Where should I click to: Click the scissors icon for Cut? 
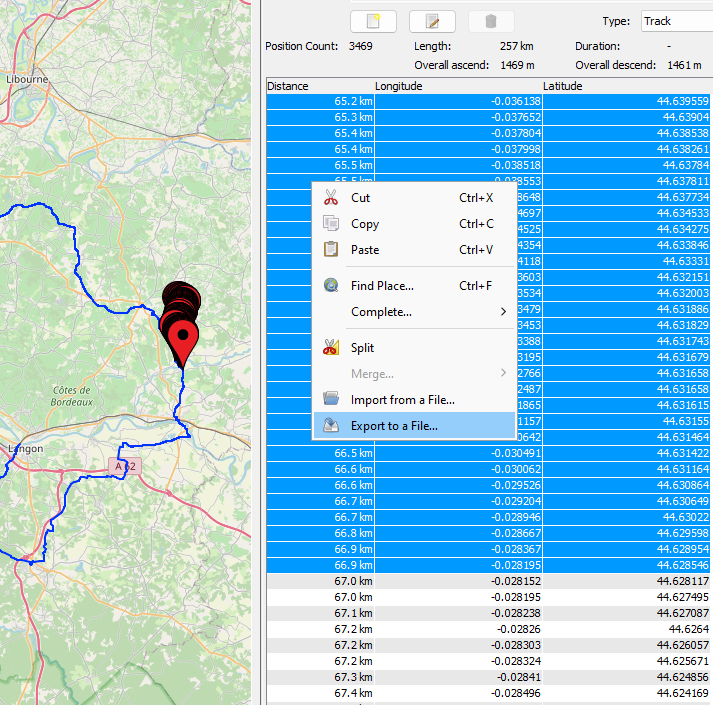coord(331,198)
